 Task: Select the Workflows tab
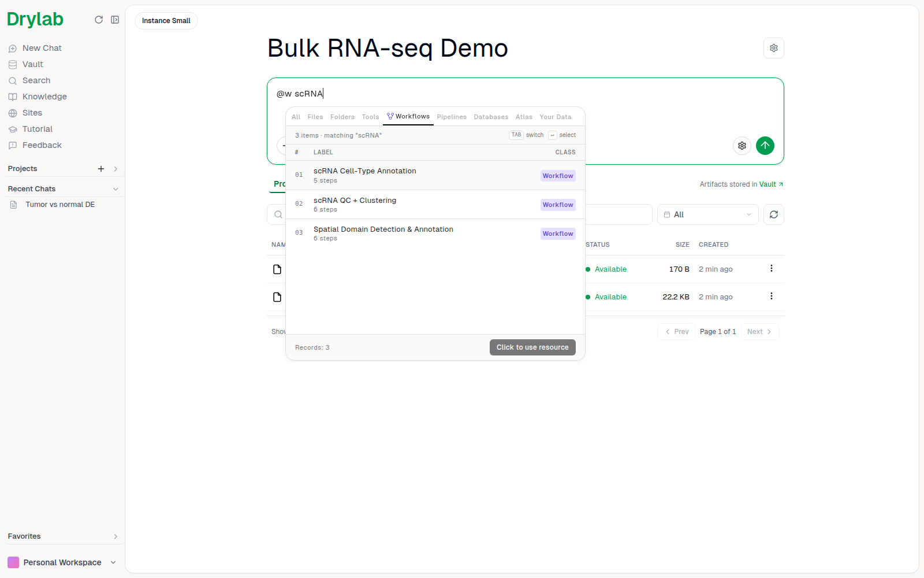pyautogui.click(x=408, y=117)
